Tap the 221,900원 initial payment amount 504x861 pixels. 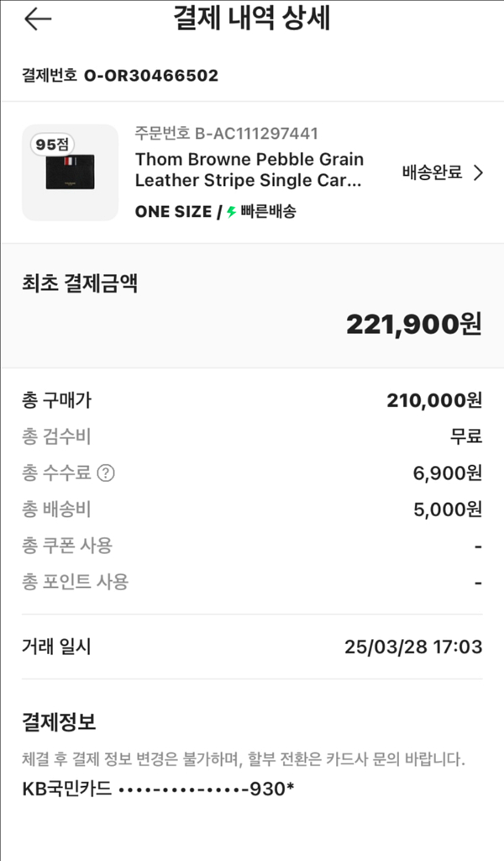pyautogui.click(x=413, y=324)
